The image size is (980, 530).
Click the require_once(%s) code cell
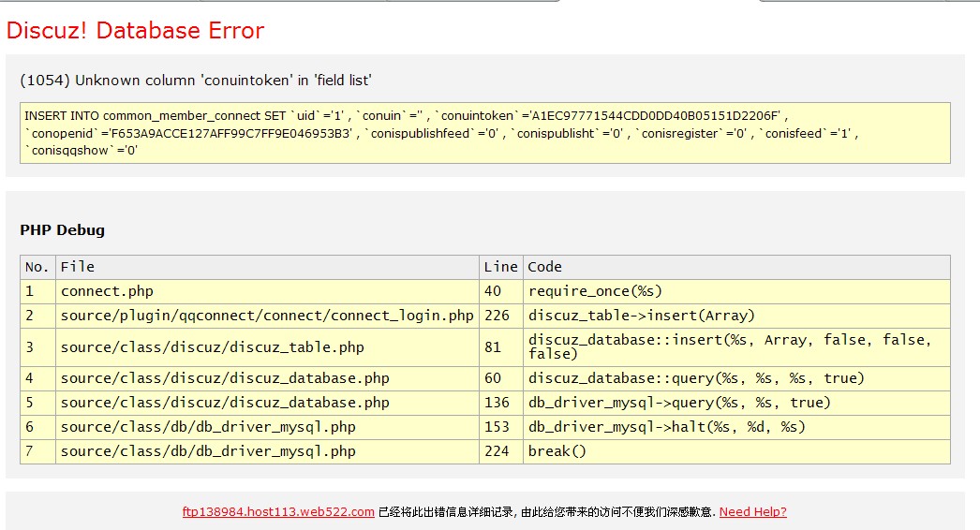click(595, 291)
